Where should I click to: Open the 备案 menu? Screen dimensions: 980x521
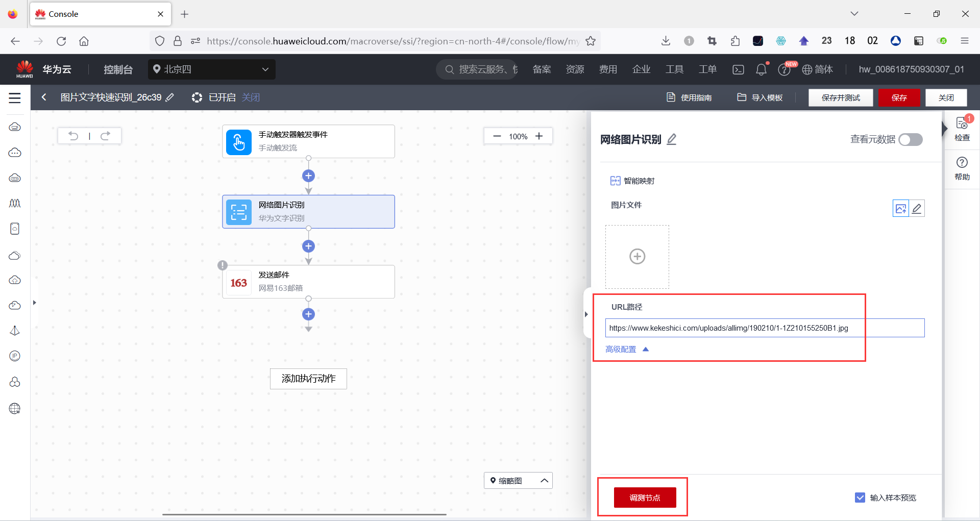(542, 69)
